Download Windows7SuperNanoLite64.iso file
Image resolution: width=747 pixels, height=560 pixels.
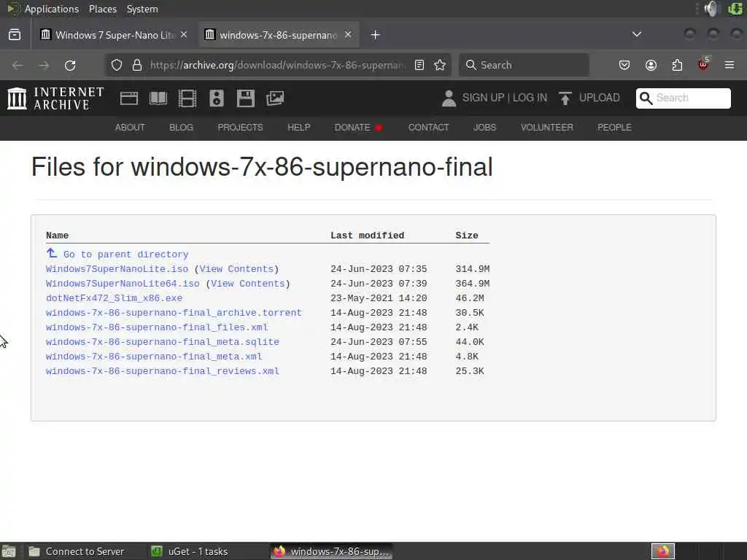(123, 284)
